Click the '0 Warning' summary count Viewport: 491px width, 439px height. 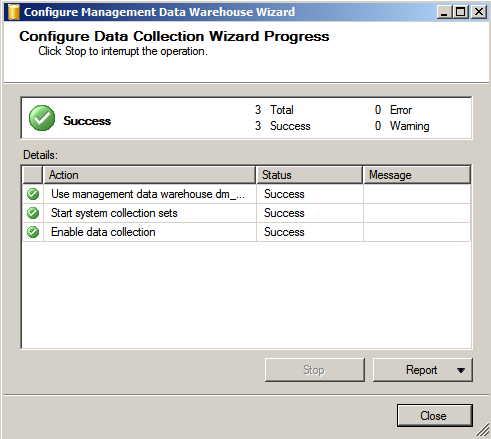pyautogui.click(x=402, y=126)
